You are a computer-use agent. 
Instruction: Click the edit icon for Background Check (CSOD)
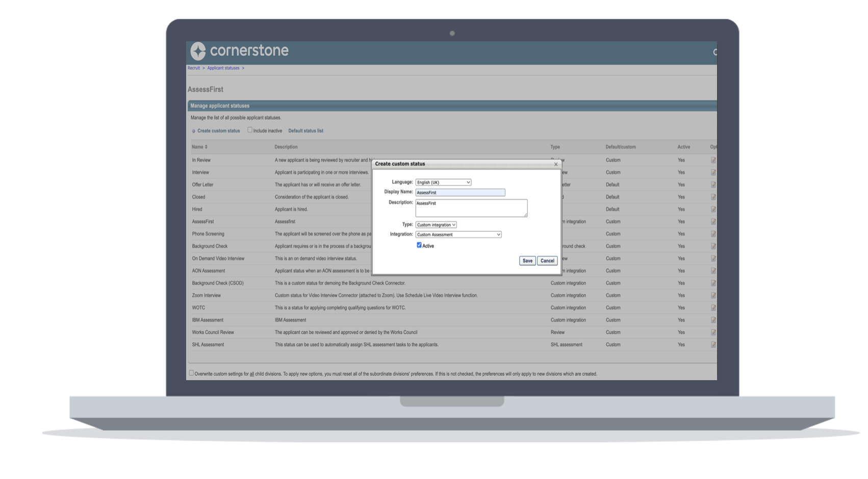[713, 283]
